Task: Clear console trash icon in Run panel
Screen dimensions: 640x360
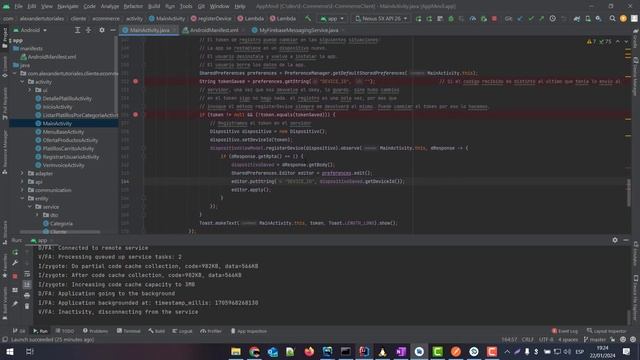Action: point(27,306)
